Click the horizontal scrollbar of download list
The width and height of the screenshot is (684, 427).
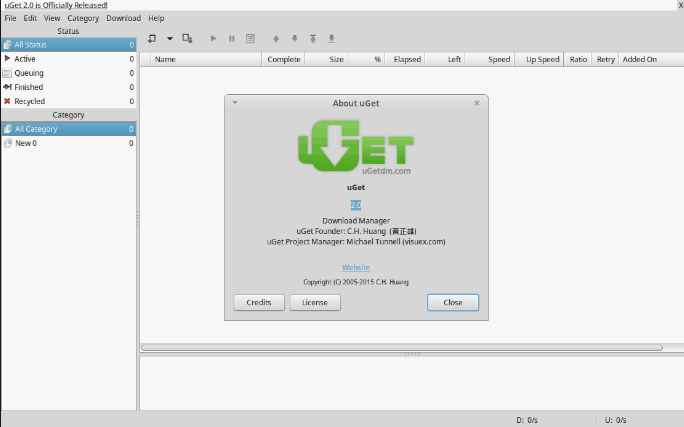point(402,348)
